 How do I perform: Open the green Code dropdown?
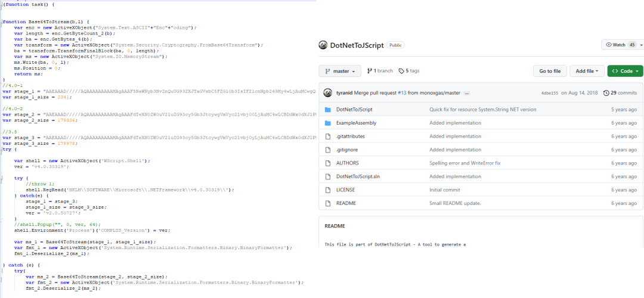[625, 71]
